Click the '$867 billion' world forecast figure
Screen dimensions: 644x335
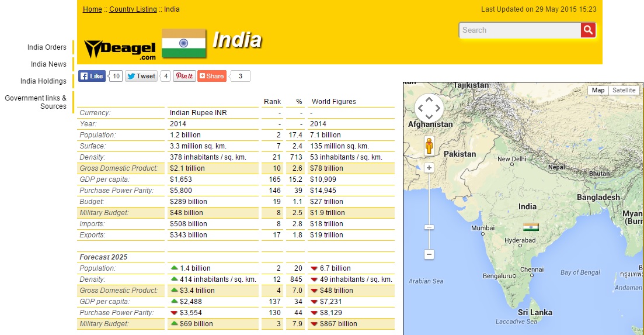coord(339,323)
